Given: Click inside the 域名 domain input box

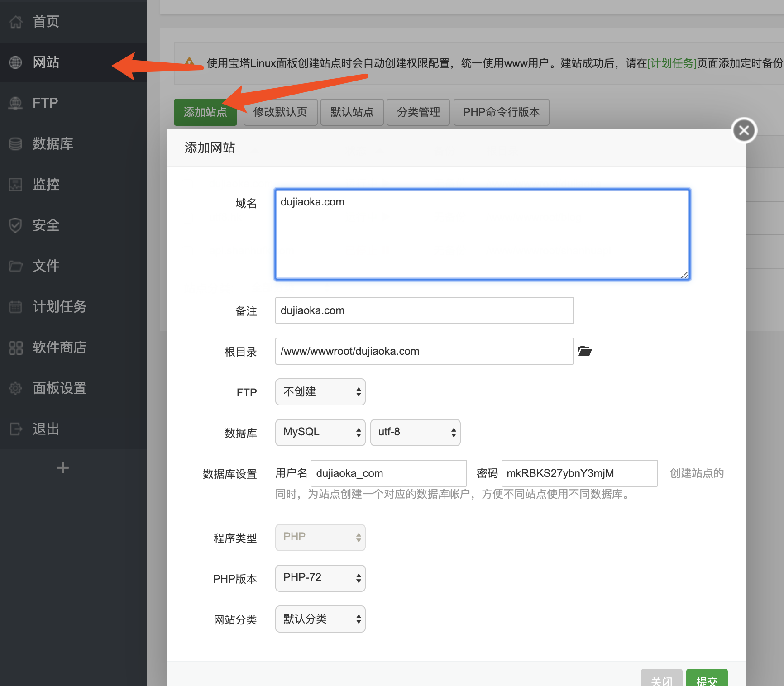Looking at the screenshot, I should click(481, 233).
